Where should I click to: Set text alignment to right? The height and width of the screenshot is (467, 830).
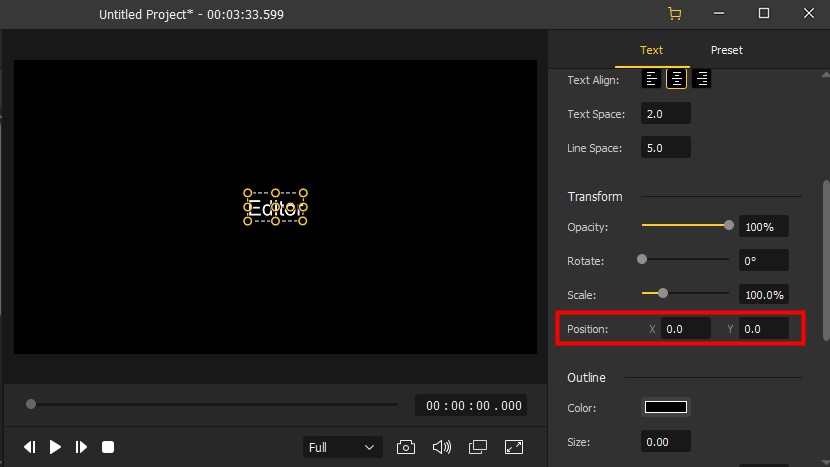[702, 79]
